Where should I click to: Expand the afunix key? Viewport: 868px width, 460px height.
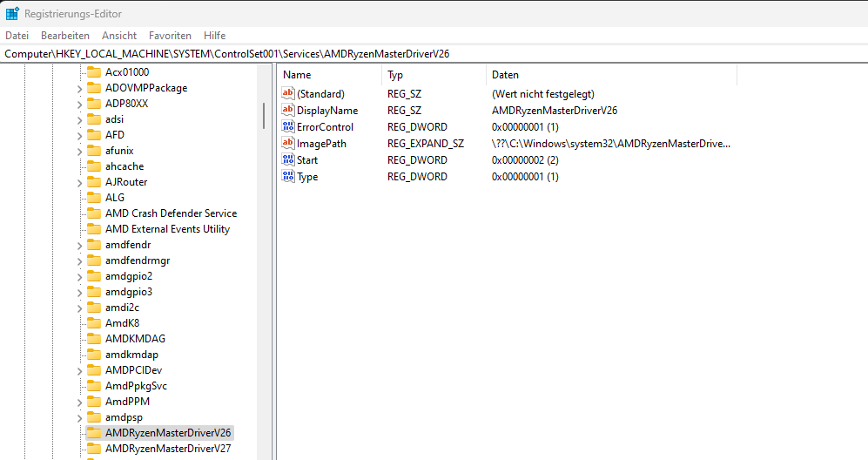79,152
